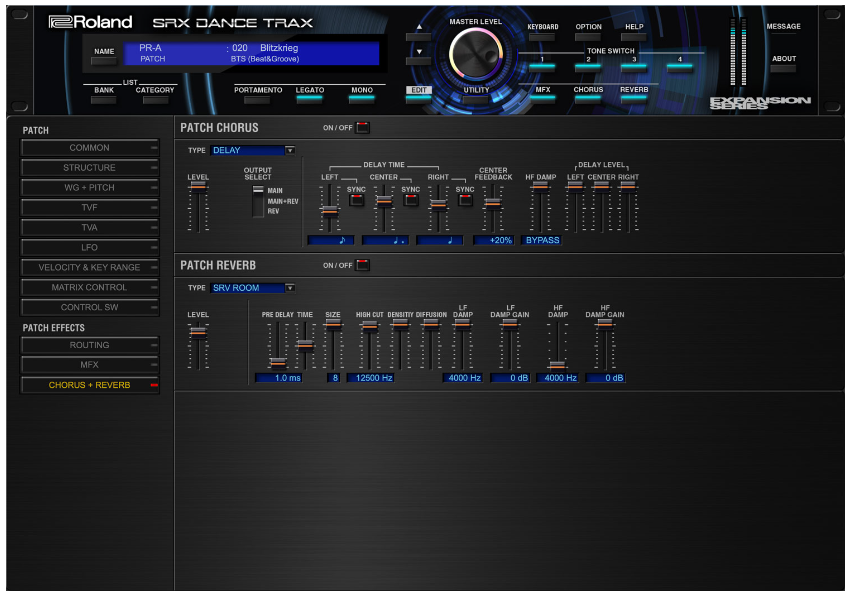Open LFO section

[89, 247]
